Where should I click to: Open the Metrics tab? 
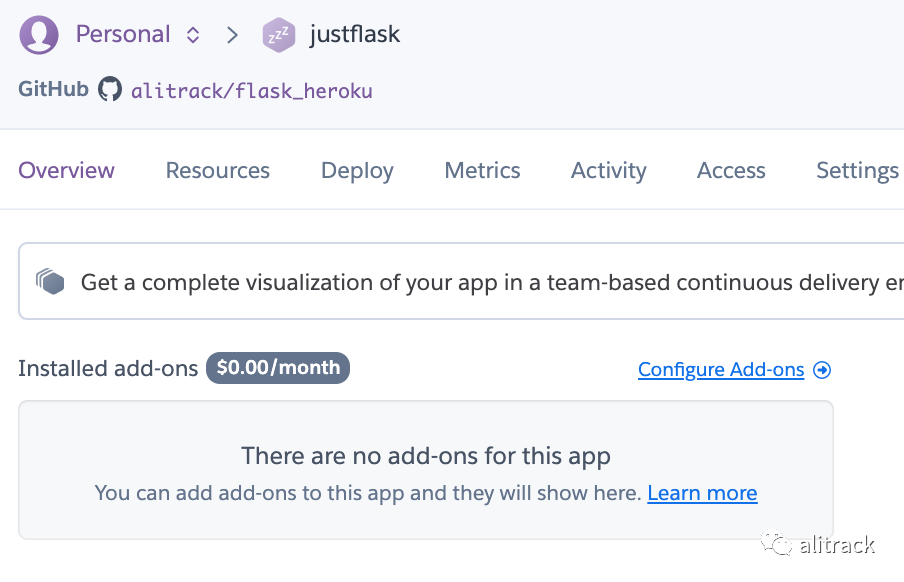[x=482, y=171]
